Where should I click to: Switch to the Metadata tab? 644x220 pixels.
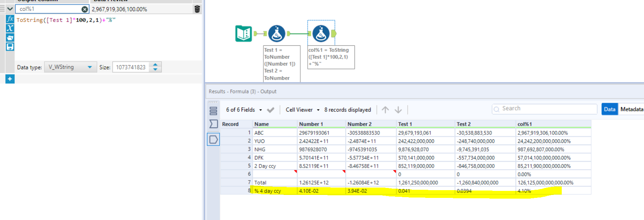(631, 109)
